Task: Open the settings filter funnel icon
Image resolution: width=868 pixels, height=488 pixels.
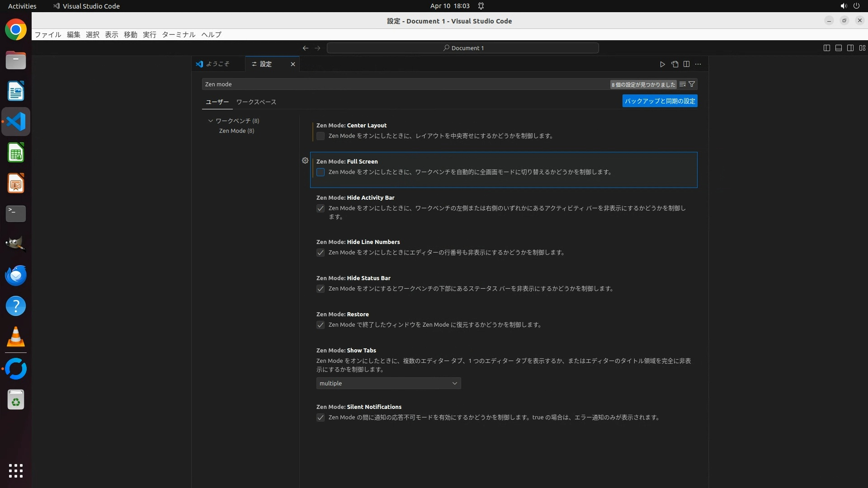Action: coord(692,84)
